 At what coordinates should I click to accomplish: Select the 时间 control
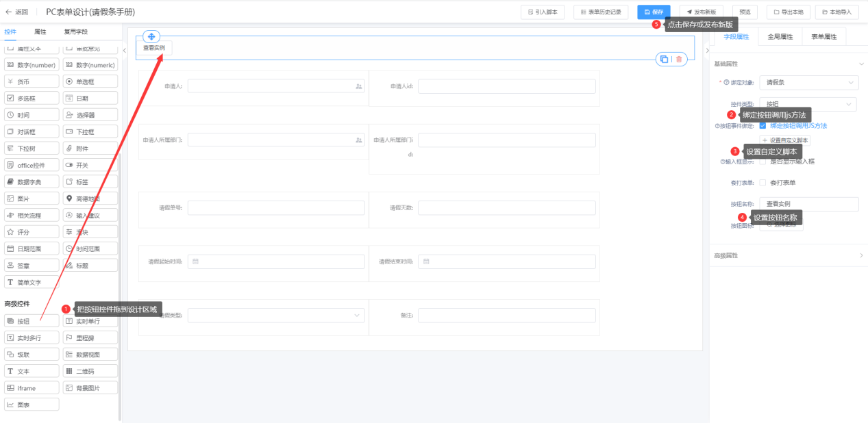click(x=32, y=115)
